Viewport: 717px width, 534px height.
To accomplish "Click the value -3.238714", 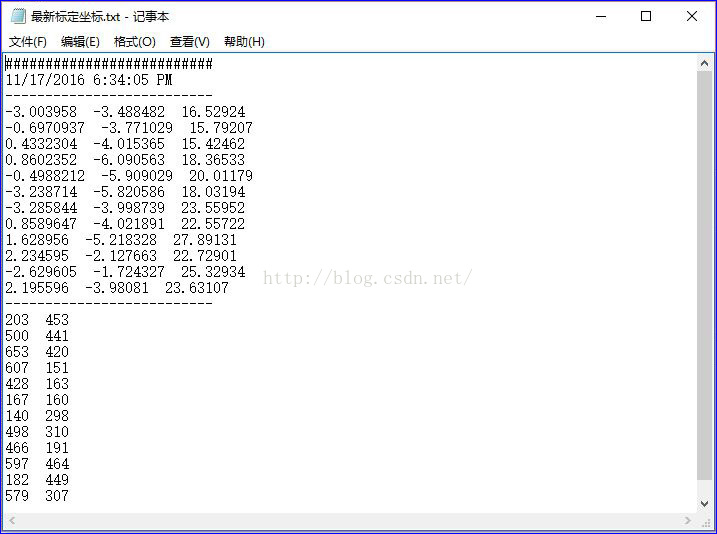I will (x=41, y=192).
